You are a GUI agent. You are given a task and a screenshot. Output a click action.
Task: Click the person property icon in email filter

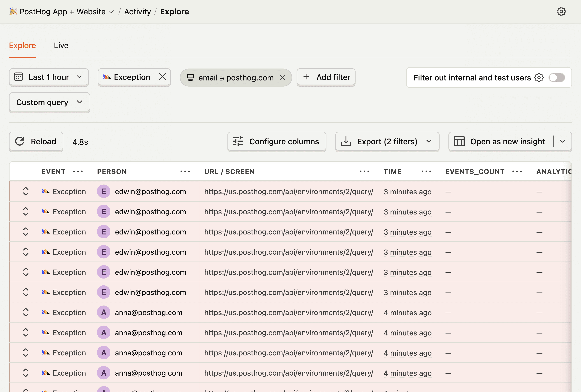coord(190,78)
